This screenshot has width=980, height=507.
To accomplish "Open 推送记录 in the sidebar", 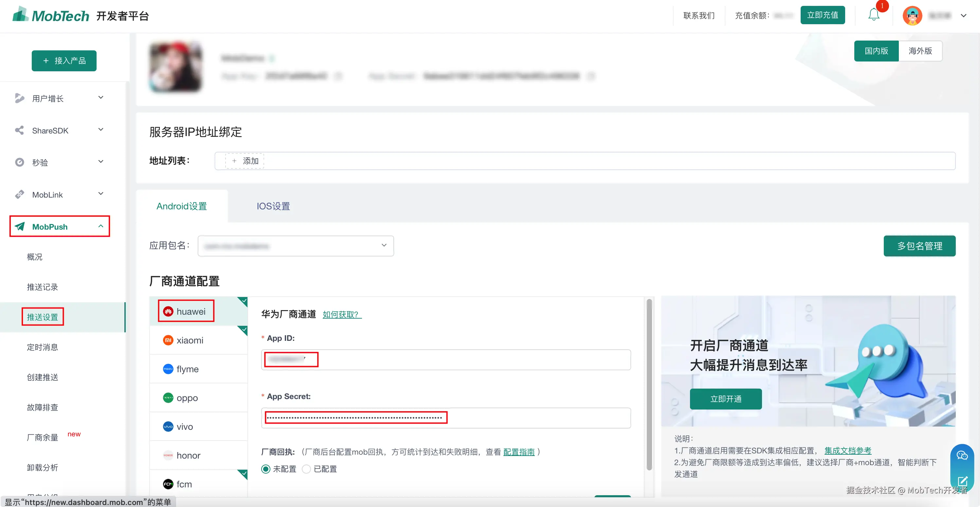I will 43,287.
